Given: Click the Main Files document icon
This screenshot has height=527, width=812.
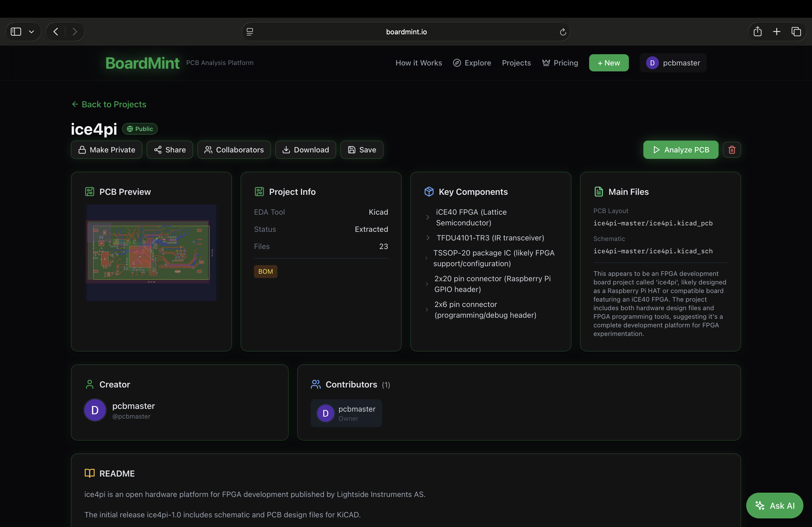Looking at the screenshot, I should coord(599,192).
